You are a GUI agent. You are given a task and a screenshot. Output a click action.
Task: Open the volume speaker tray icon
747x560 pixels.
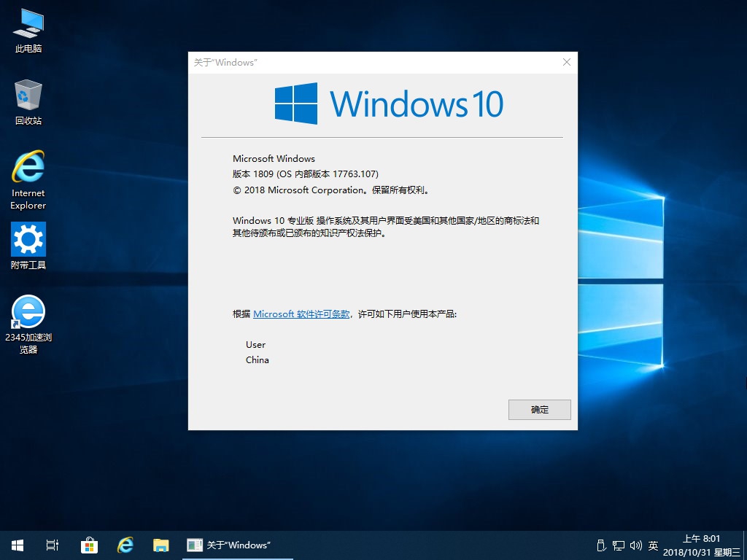(x=635, y=545)
